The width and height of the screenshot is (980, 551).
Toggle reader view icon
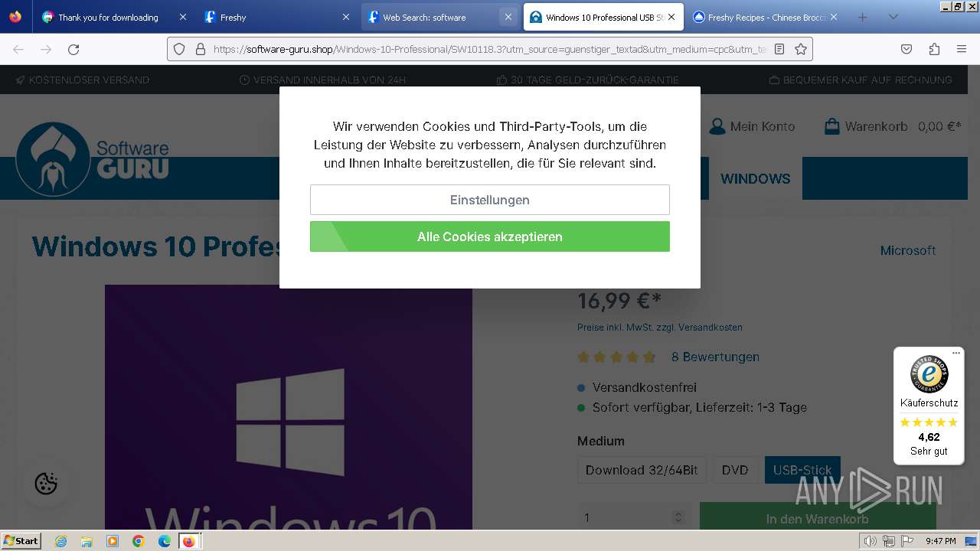(779, 49)
